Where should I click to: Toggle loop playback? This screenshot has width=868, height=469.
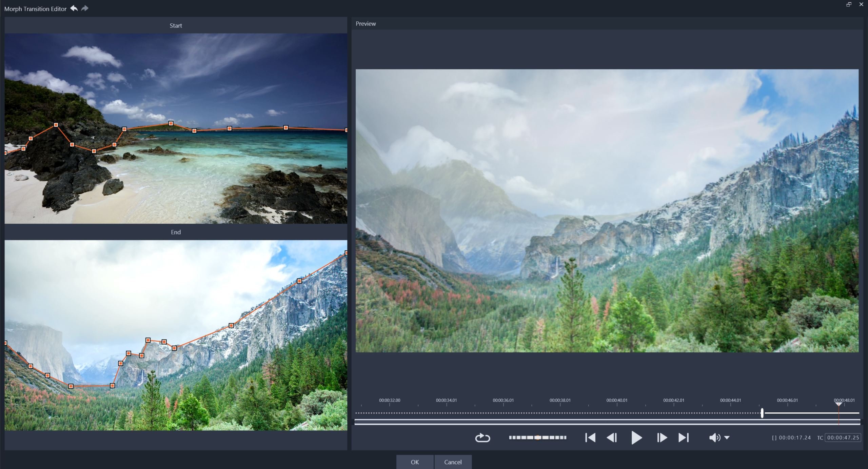click(482, 438)
